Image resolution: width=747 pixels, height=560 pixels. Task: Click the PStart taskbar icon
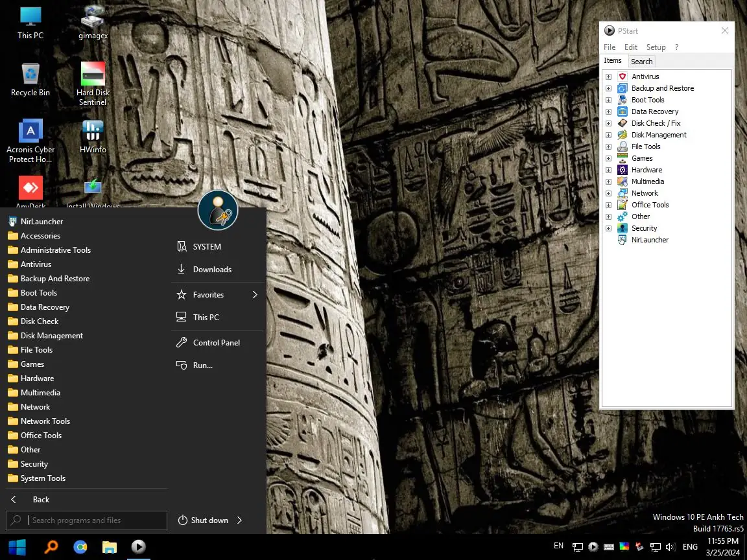tap(138, 547)
